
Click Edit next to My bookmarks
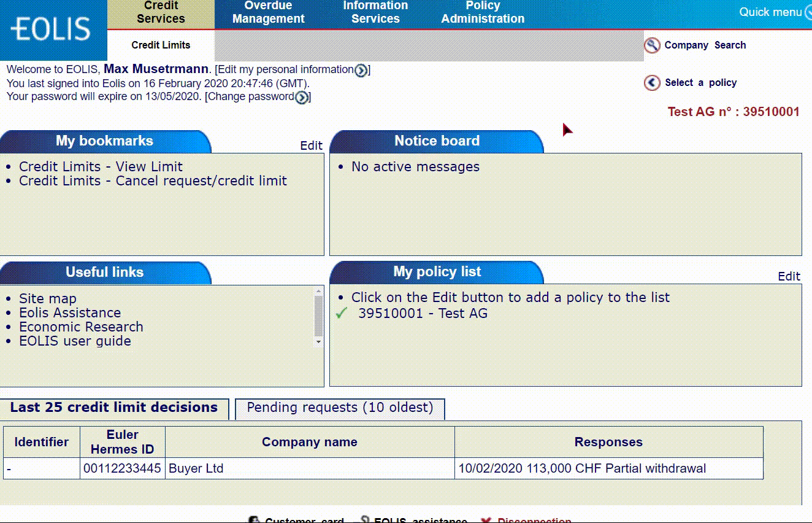(311, 145)
